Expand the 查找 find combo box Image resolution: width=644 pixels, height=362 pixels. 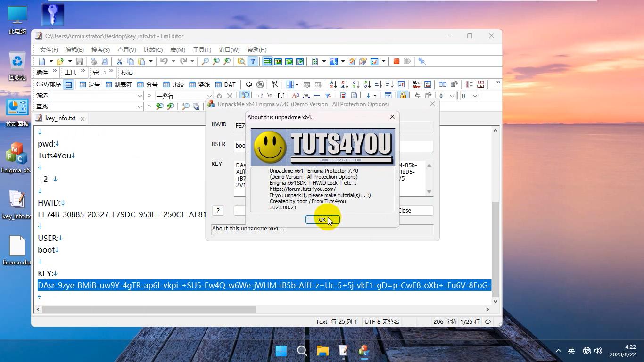[140, 107]
